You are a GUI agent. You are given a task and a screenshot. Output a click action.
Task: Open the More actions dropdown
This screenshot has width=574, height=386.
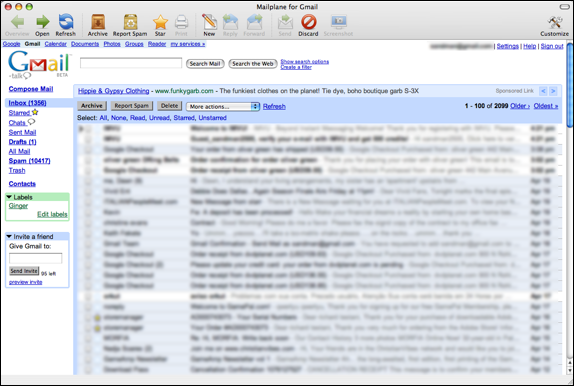point(223,107)
